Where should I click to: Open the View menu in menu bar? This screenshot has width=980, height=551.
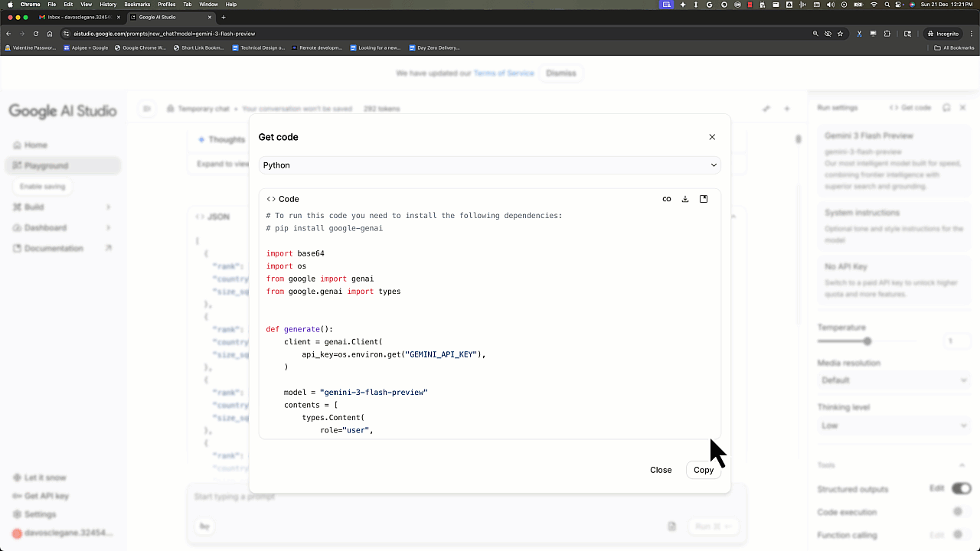coord(87,5)
